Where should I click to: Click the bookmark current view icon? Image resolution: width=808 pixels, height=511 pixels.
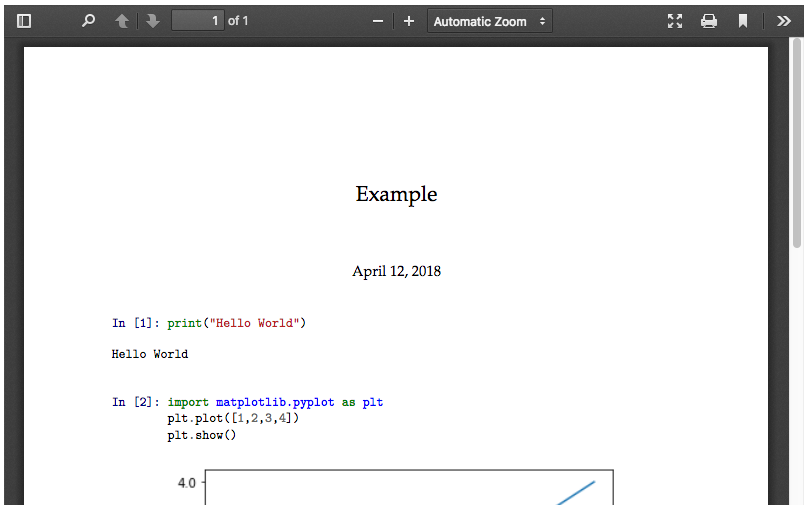click(743, 21)
